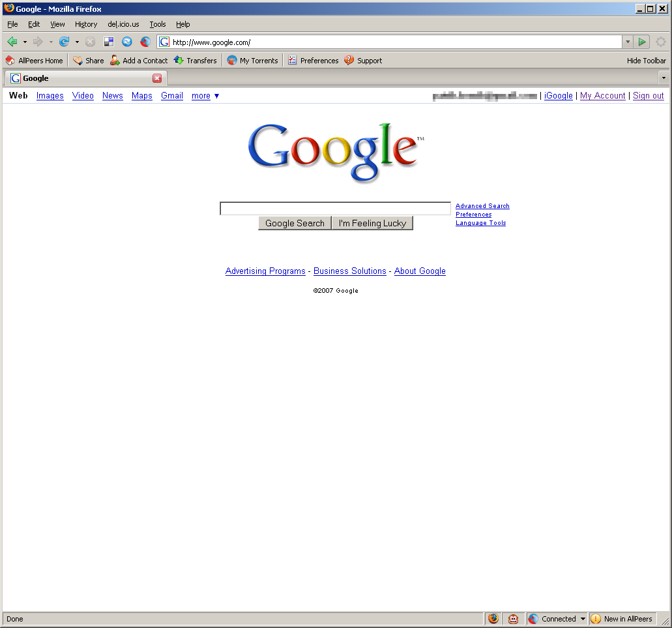Click the 'Done' status bar text

click(15, 619)
